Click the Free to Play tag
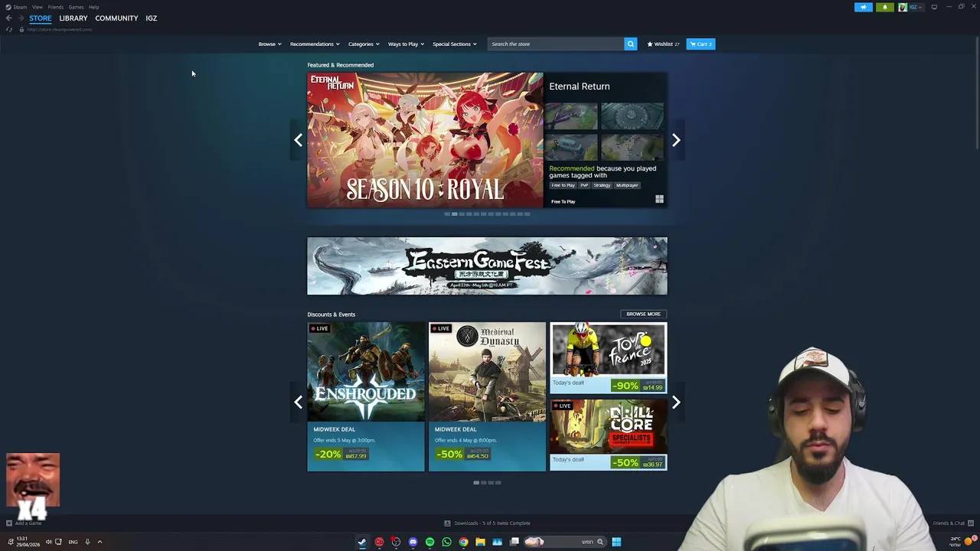 [563, 185]
